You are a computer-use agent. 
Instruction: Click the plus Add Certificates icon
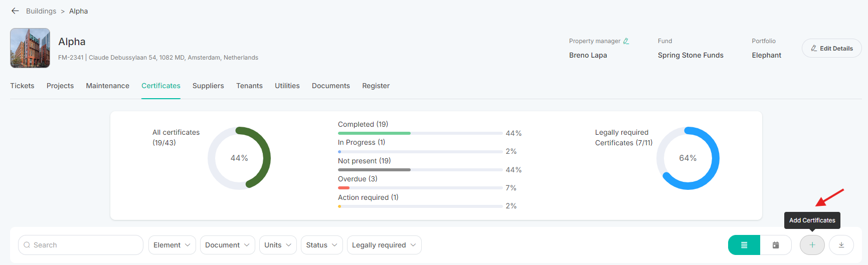[x=812, y=245]
